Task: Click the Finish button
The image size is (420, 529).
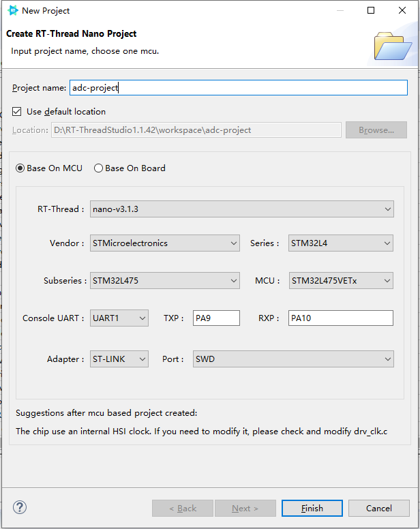Action: (x=312, y=508)
